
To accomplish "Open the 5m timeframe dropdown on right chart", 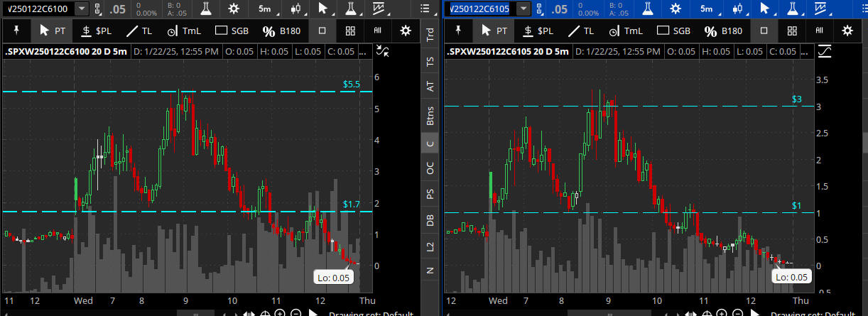I will (706, 9).
